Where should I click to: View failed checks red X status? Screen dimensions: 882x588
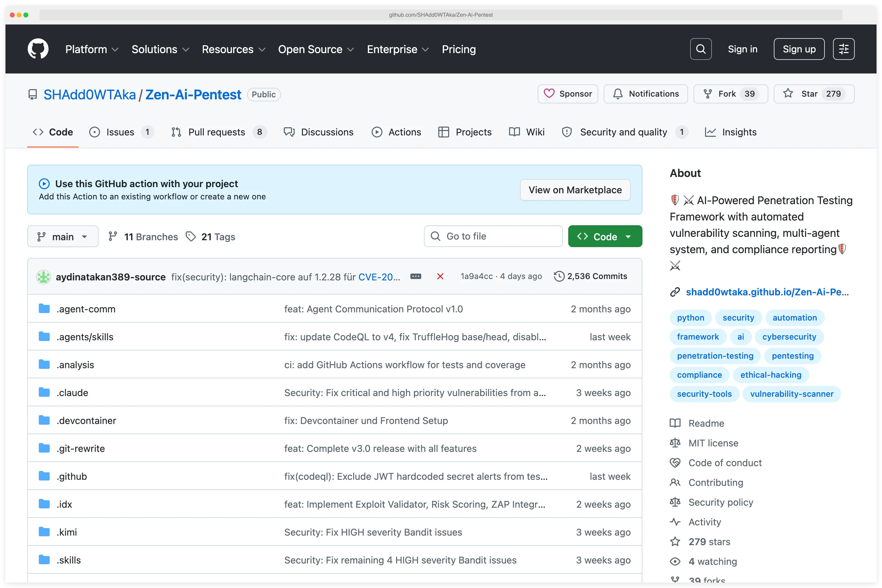[440, 276]
